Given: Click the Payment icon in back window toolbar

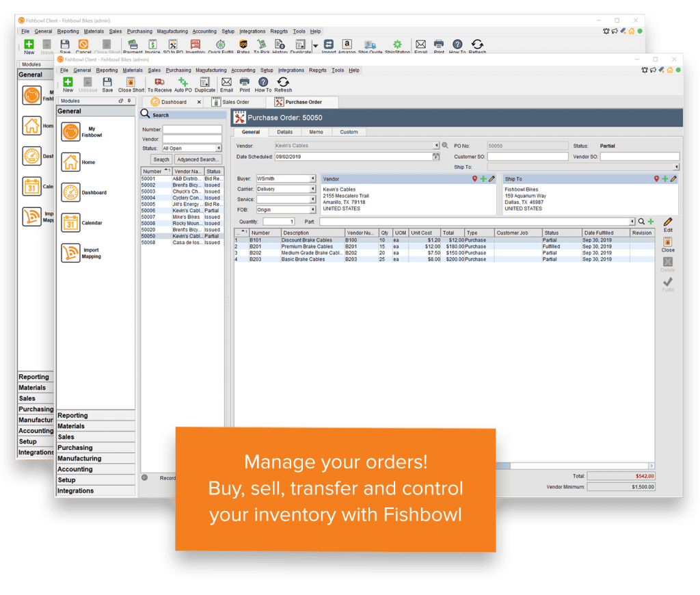Looking at the screenshot, I should [133, 47].
